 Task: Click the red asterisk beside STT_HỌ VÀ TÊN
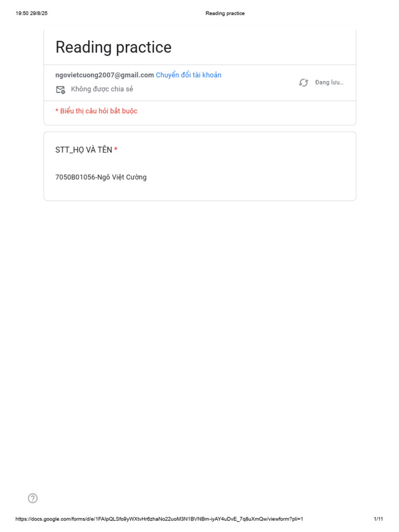[x=116, y=149]
